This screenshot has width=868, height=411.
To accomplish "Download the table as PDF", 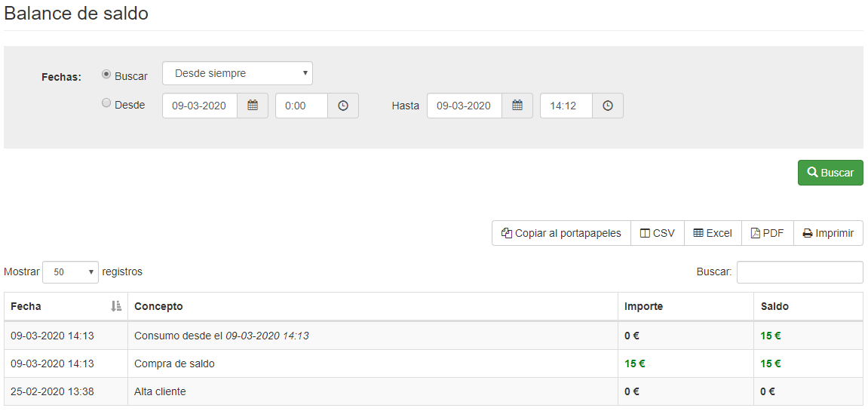I will point(767,233).
